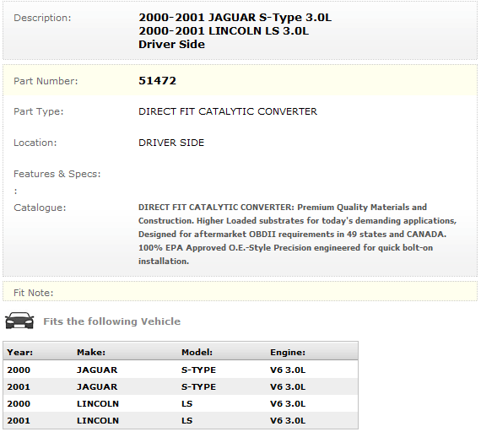
Task: Click LS in the 2001 LINCOLN row
Action: (x=186, y=420)
